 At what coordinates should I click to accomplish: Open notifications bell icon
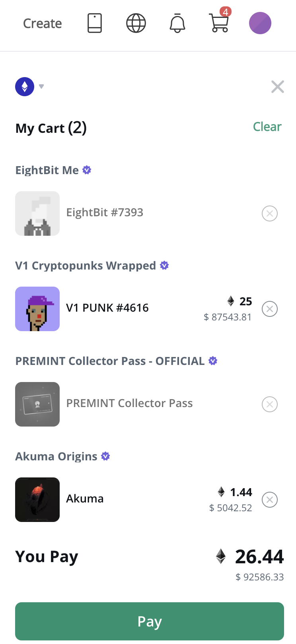177,23
